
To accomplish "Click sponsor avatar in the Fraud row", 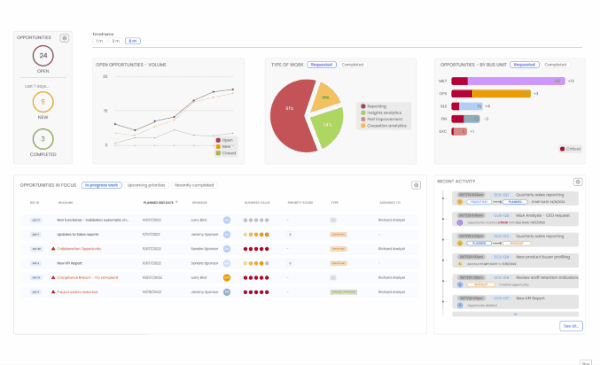I will point(227,292).
